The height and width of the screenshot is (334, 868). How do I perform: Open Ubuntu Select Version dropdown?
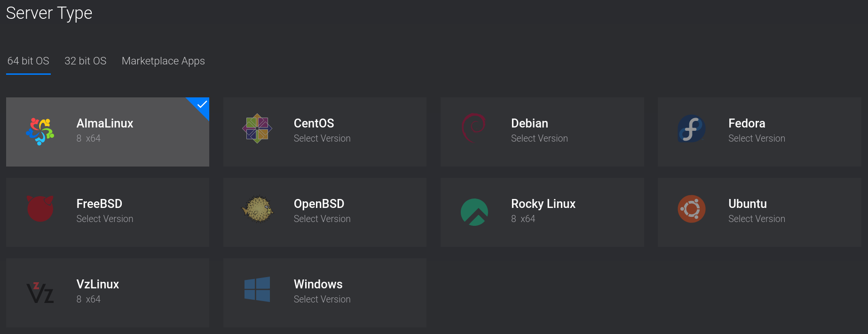[757, 219]
